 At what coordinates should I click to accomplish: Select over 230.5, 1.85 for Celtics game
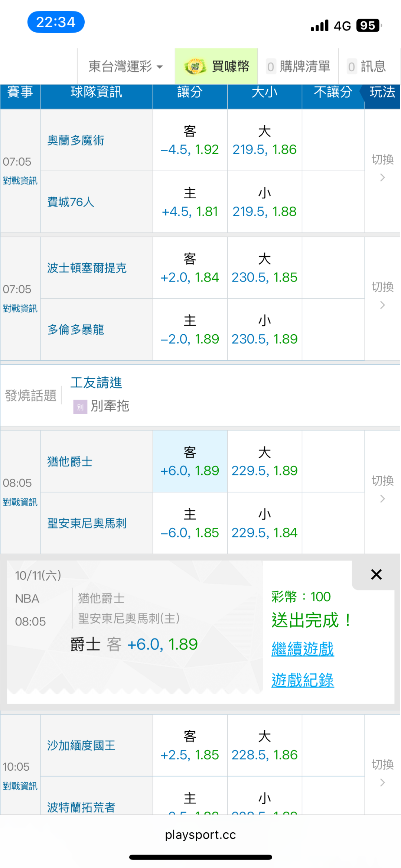click(x=264, y=268)
